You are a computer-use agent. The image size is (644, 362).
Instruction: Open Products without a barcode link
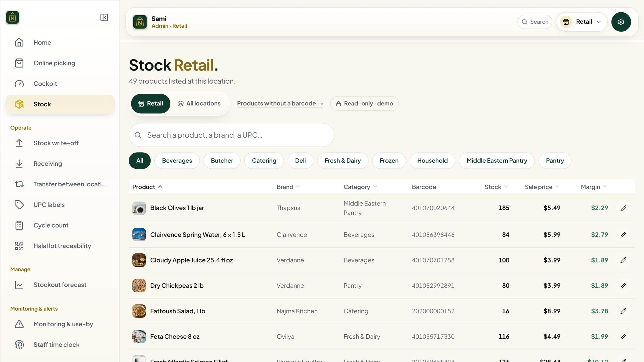[x=280, y=104]
